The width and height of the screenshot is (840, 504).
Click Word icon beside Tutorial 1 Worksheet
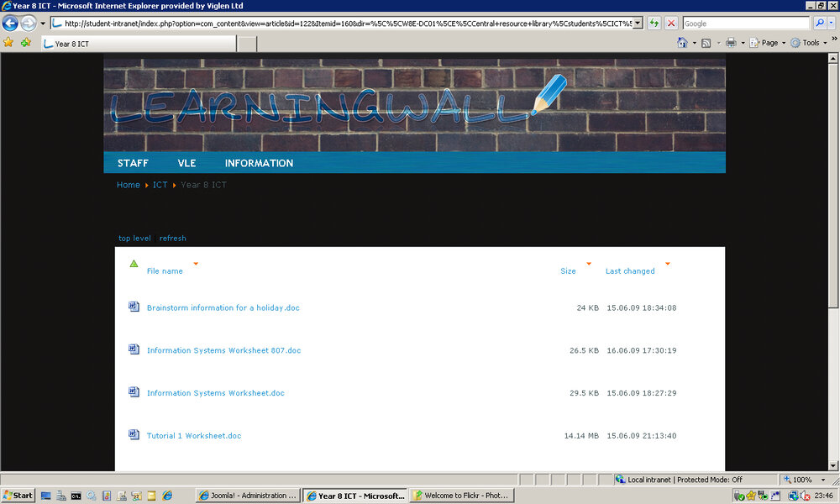click(134, 434)
